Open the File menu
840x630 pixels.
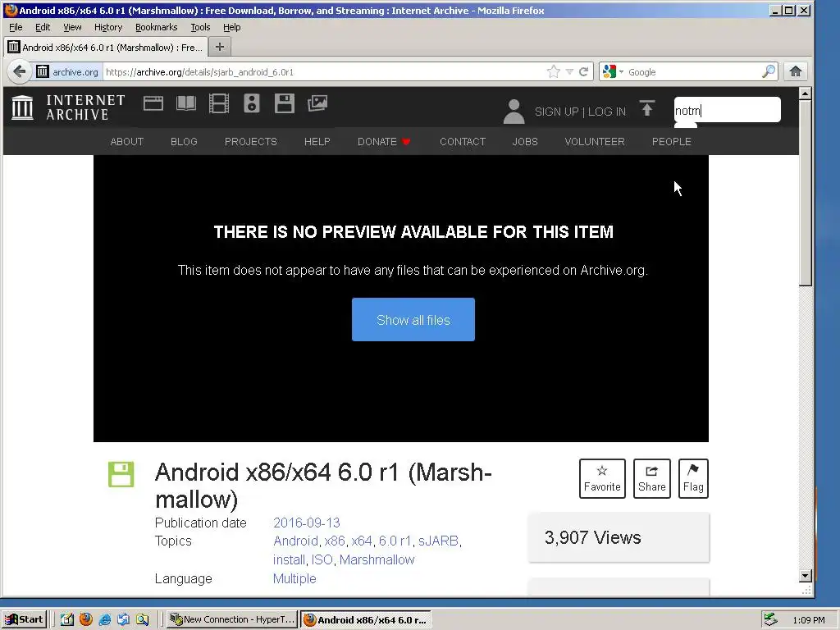[16, 27]
